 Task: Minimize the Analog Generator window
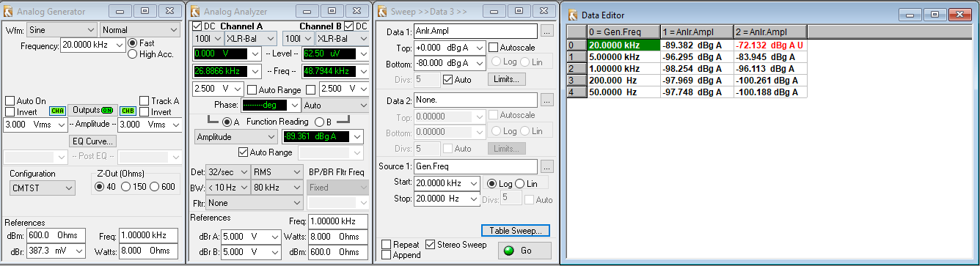coord(121,12)
